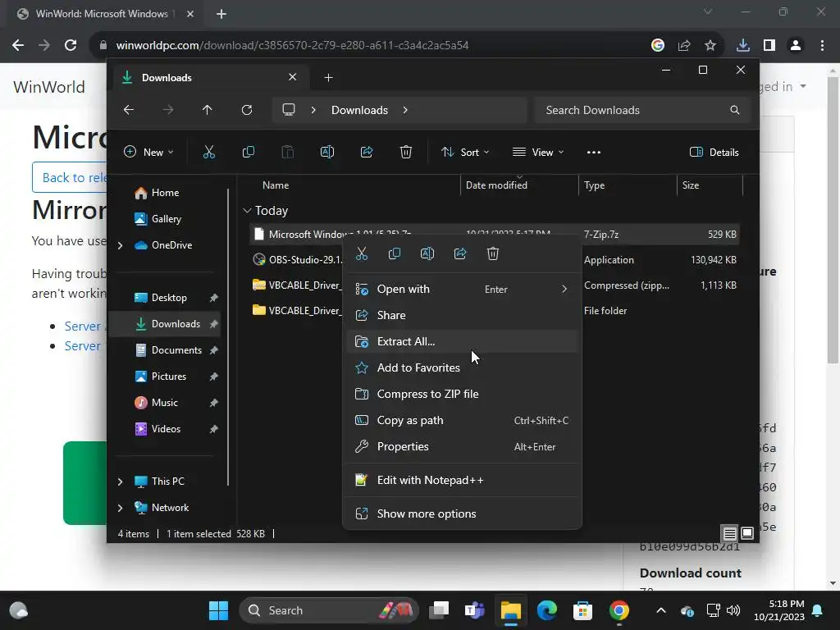Choose Edit with Notepad++

click(462, 480)
